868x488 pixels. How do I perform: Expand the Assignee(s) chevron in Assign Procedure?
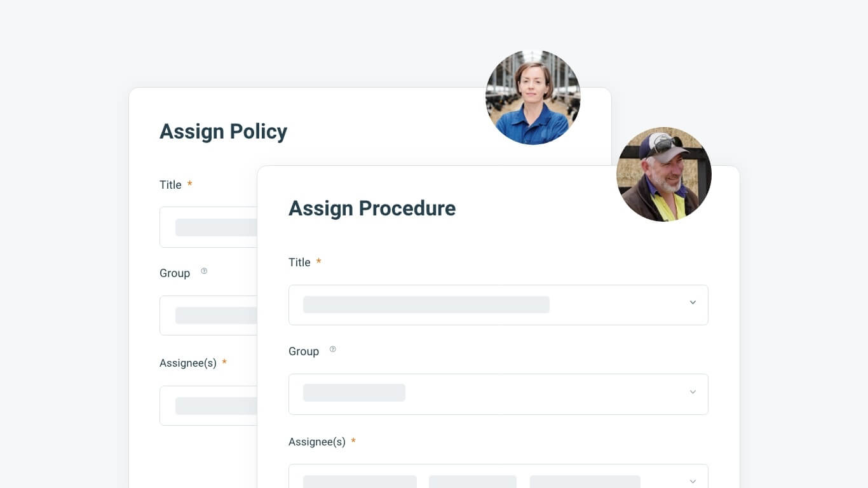click(x=693, y=481)
